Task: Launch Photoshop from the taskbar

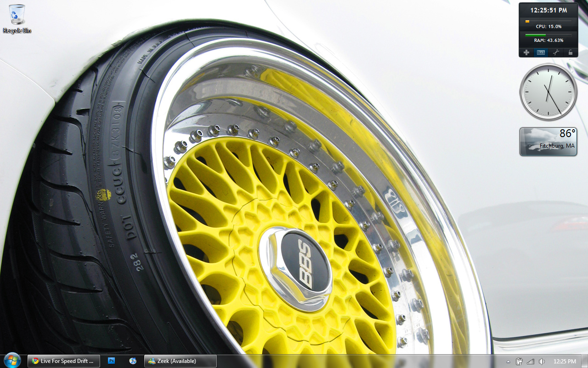Action: point(111,361)
